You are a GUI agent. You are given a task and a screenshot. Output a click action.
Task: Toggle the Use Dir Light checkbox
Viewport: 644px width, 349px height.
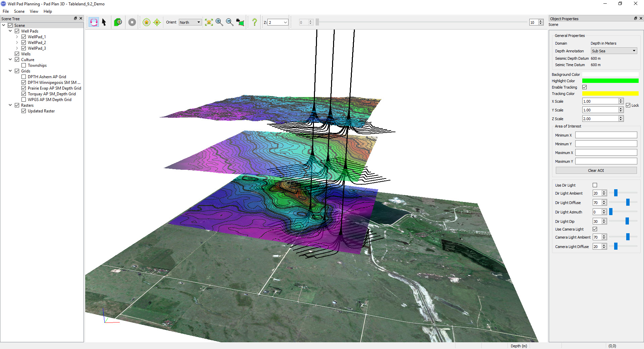click(x=595, y=185)
